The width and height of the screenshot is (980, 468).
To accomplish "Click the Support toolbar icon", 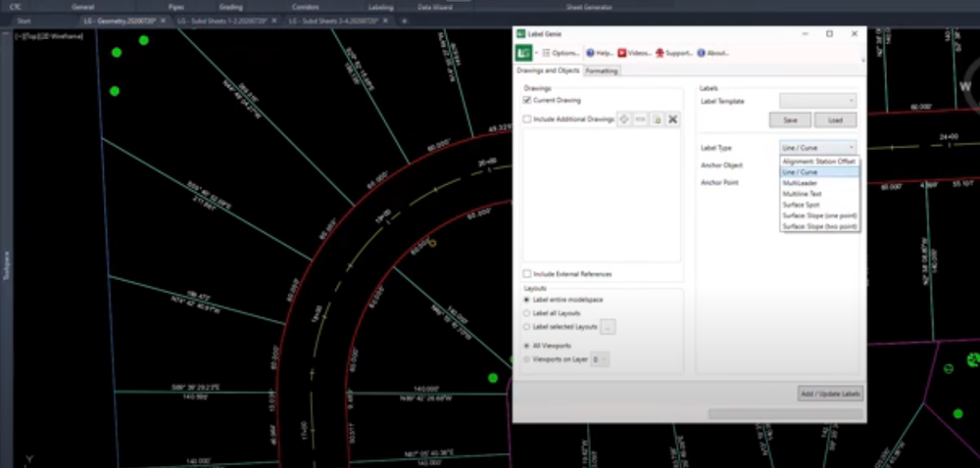I will pos(674,53).
